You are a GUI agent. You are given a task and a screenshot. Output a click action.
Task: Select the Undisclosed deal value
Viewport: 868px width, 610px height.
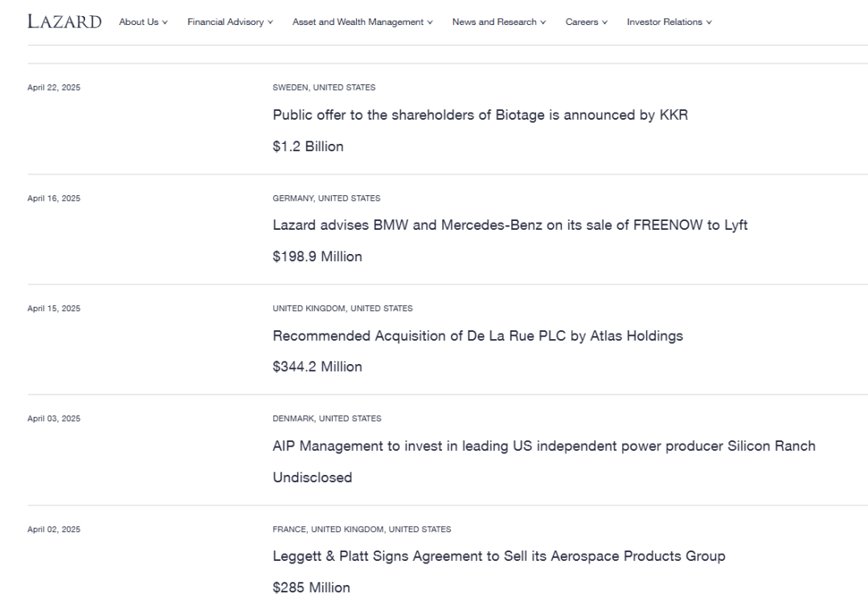[312, 477]
